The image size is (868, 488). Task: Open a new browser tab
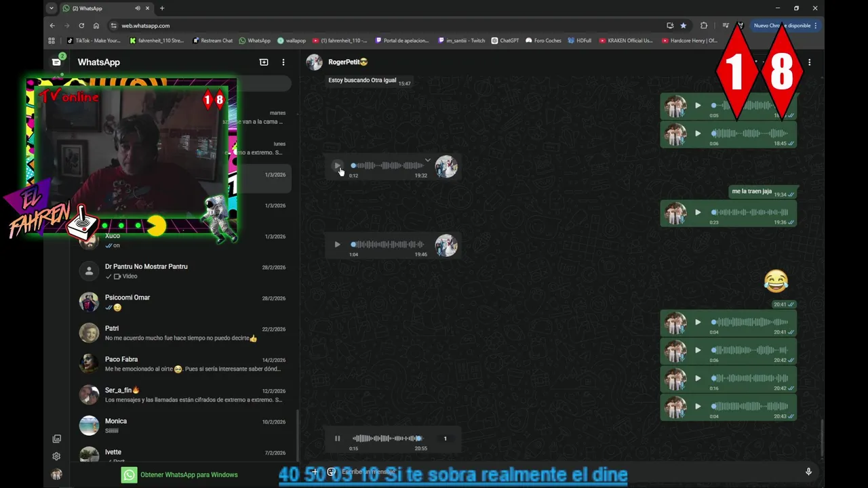pyautogui.click(x=162, y=8)
